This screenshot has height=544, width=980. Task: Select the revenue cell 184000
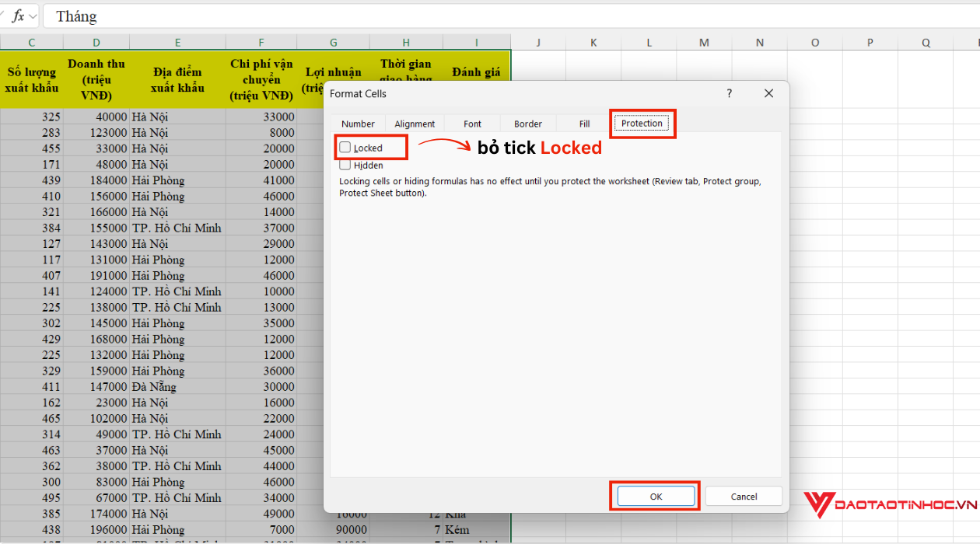coord(96,180)
